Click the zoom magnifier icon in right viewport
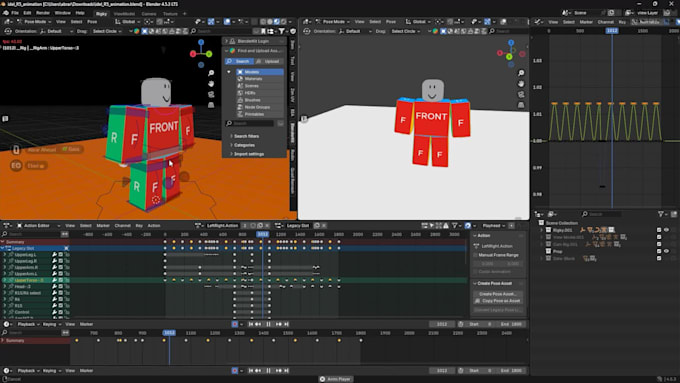The height and width of the screenshot is (383, 680). [x=521, y=73]
